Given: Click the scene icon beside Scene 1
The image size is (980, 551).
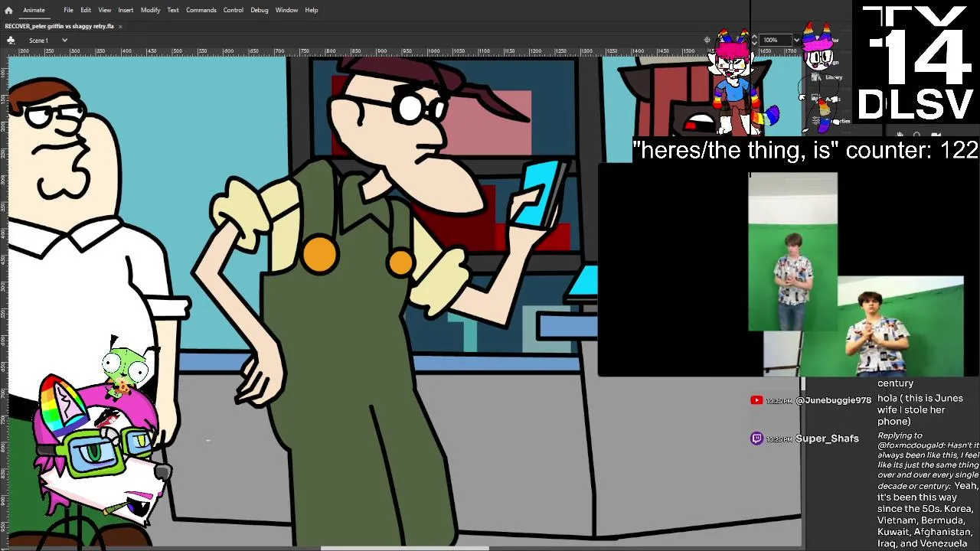Looking at the screenshot, I should pyautogui.click(x=11, y=40).
